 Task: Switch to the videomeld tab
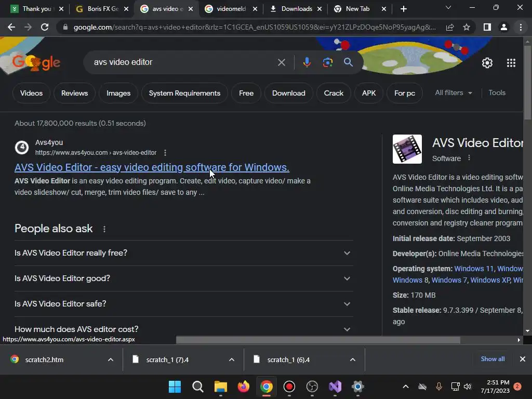(x=231, y=9)
